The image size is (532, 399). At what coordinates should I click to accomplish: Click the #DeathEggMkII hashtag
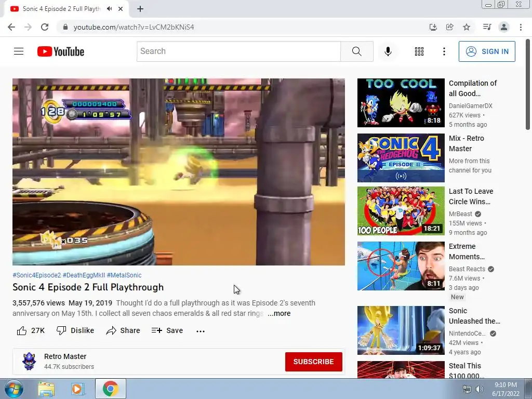[x=84, y=275]
